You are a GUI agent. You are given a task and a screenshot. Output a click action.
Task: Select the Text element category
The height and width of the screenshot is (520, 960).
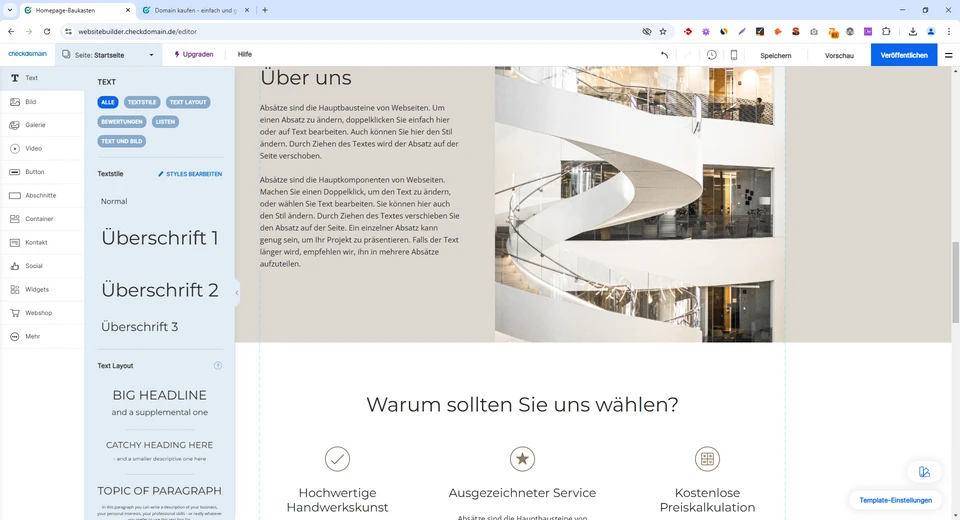click(x=42, y=78)
